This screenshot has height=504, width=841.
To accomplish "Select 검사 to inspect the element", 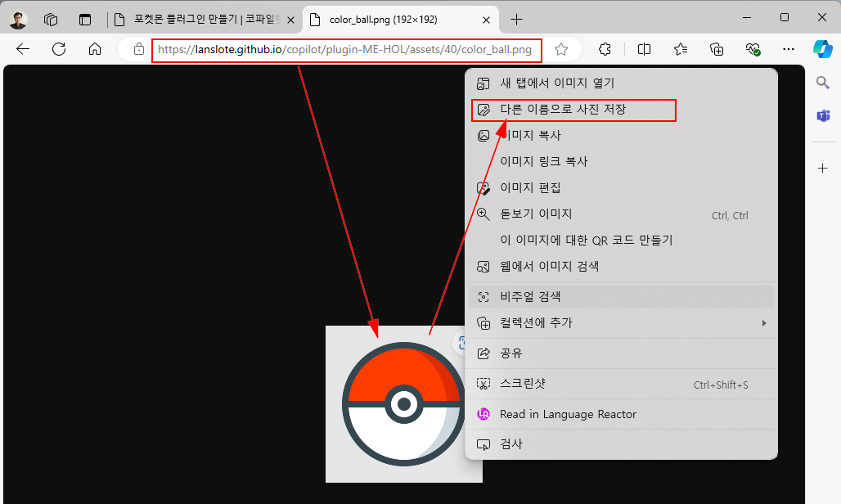I will tap(622, 444).
